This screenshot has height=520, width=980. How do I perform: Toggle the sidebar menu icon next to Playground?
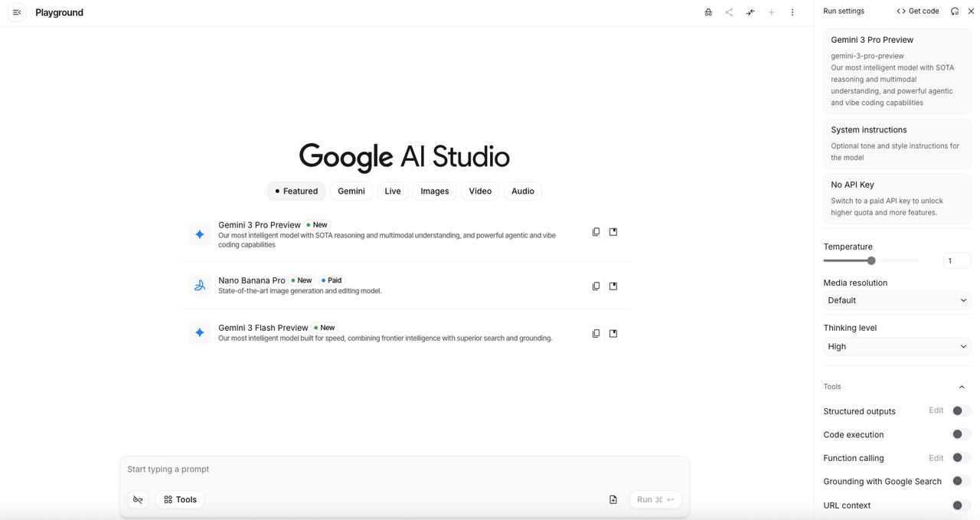click(17, 12)
